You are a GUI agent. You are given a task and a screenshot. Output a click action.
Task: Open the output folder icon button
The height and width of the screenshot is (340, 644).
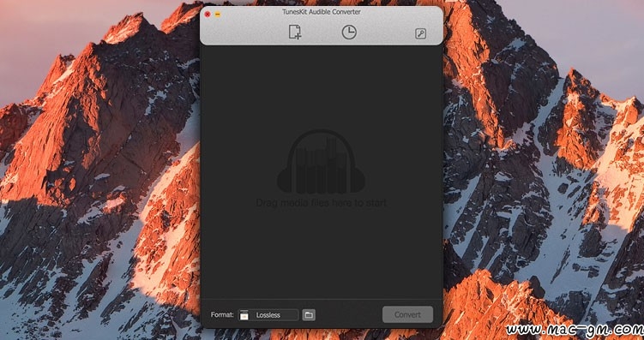(309, 315)
